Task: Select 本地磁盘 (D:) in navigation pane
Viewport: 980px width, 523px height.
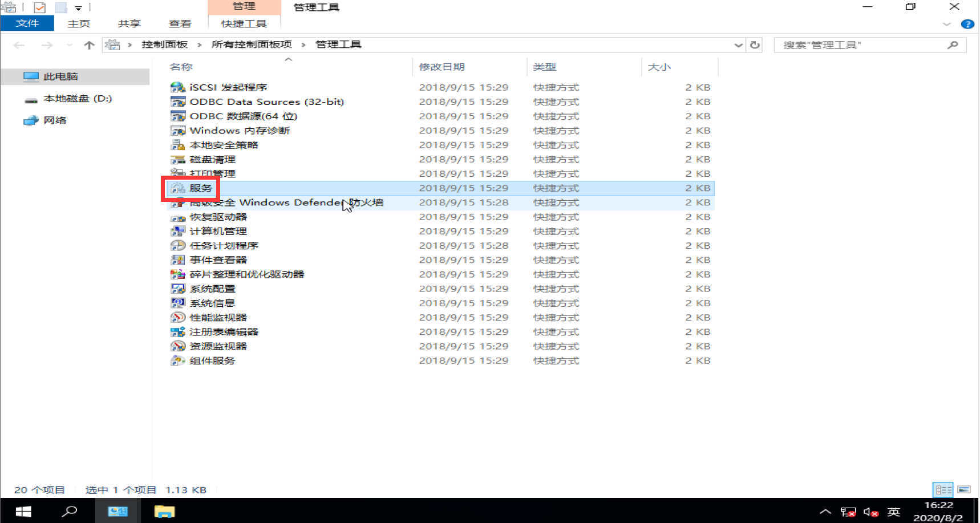Action: [x=78, y=98]
